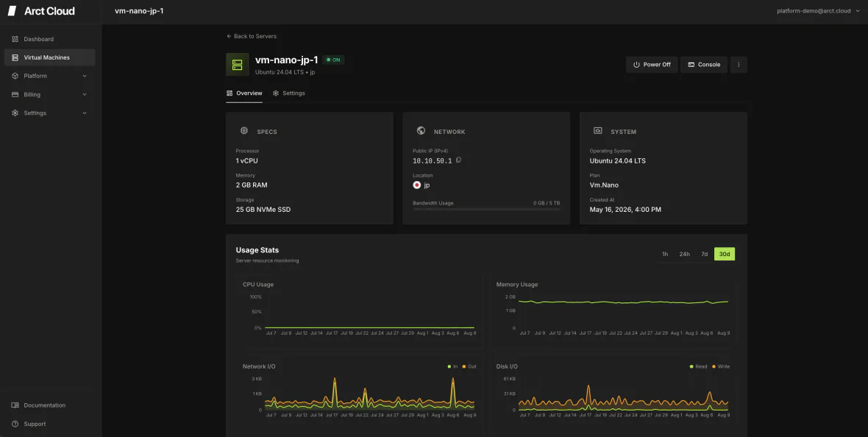
Task: Click the Support help icon
Action: 15,424
